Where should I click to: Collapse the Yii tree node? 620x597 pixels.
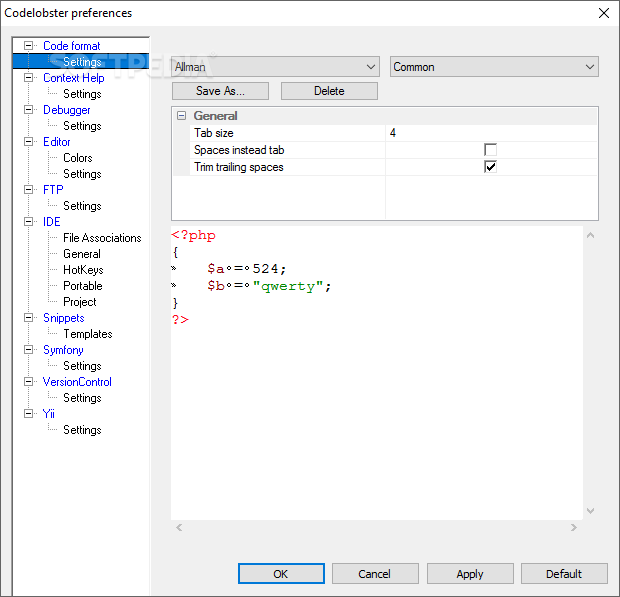click(x=28, y=414)
